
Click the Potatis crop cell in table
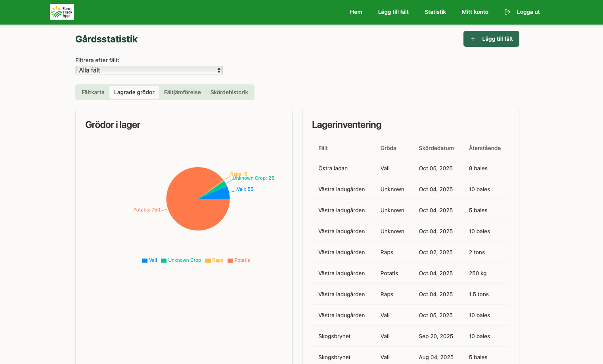coord(389,273)
